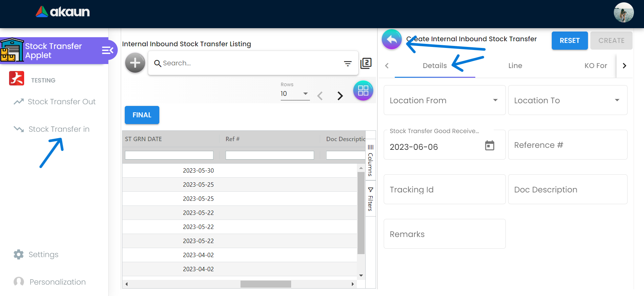Open the Filters side panel

(370, 199)
